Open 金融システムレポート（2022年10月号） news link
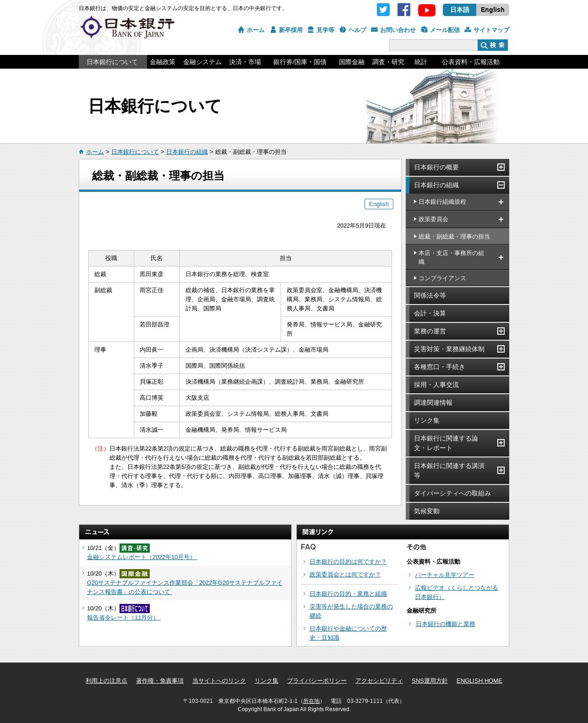Viewport: 588px width, 723px height. 142,557
